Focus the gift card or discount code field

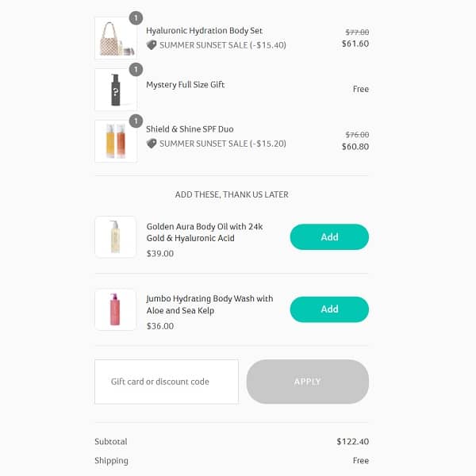167,382
